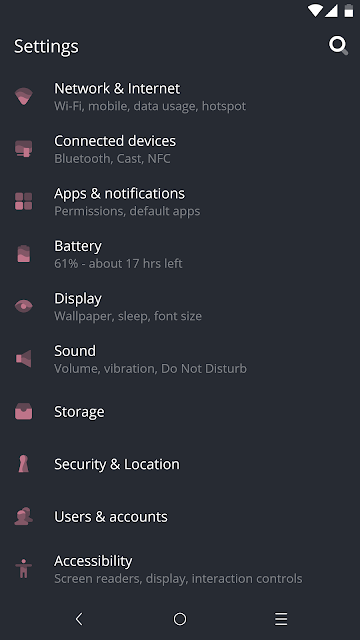Tap the Apps & notifications grid icon
This screenshot has width=360, height=640.
tap(24, 201)
